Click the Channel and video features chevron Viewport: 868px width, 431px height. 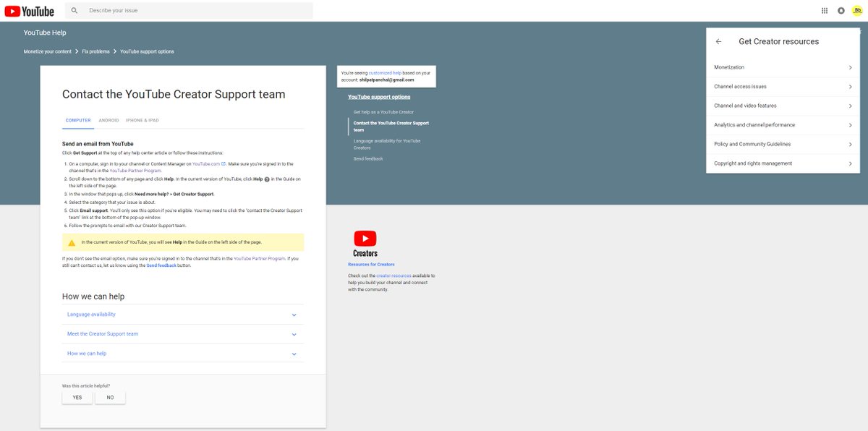point(851,106)
